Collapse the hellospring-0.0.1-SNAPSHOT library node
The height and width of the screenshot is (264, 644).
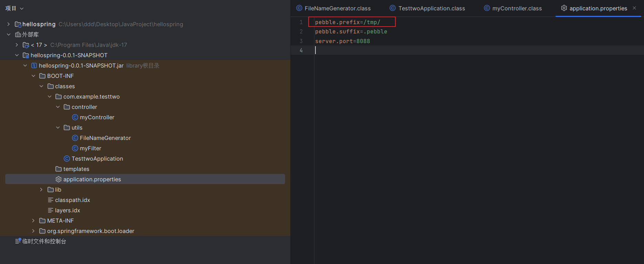[x=17, y=55]
